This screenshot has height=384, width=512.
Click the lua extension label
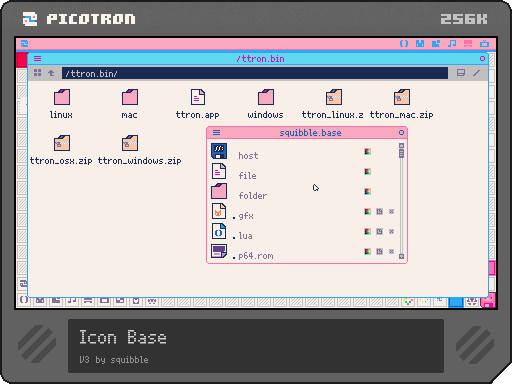pyautogui.click(x=245, y=236)
